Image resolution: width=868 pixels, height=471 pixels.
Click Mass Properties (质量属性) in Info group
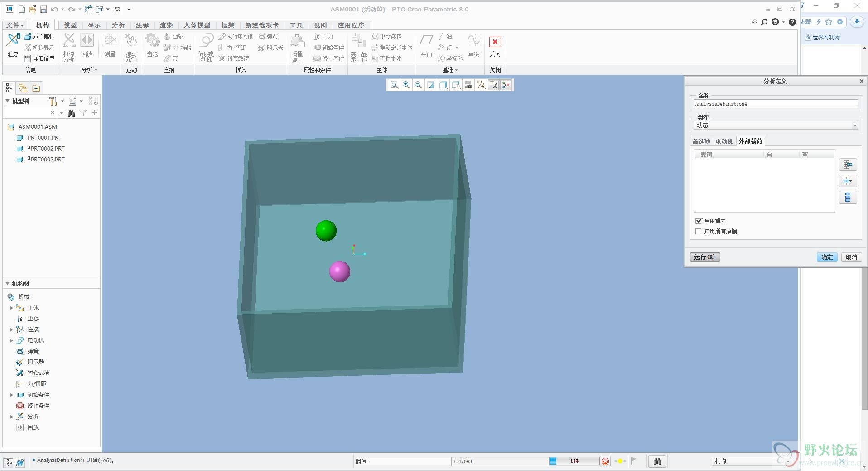39,36
